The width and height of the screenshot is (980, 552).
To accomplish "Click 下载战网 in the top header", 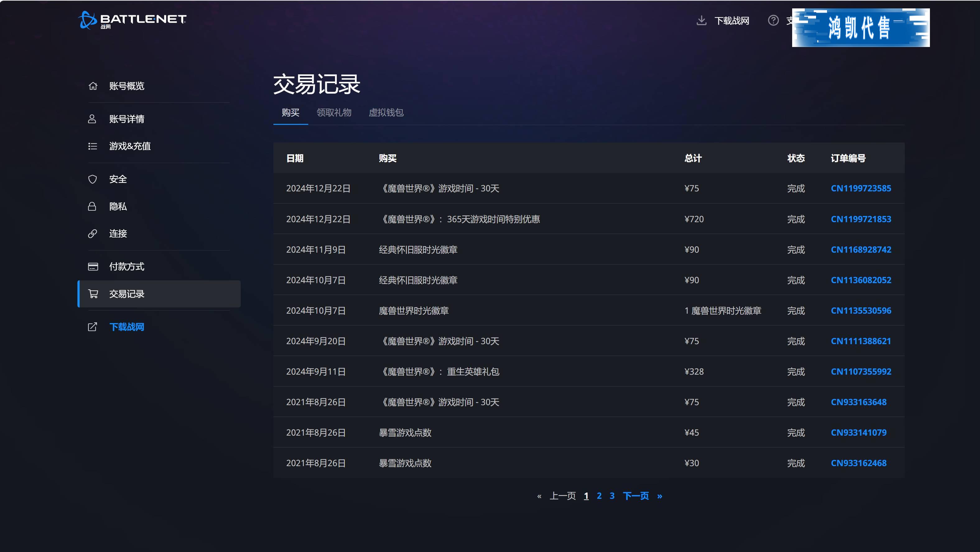I will [732, 21].
